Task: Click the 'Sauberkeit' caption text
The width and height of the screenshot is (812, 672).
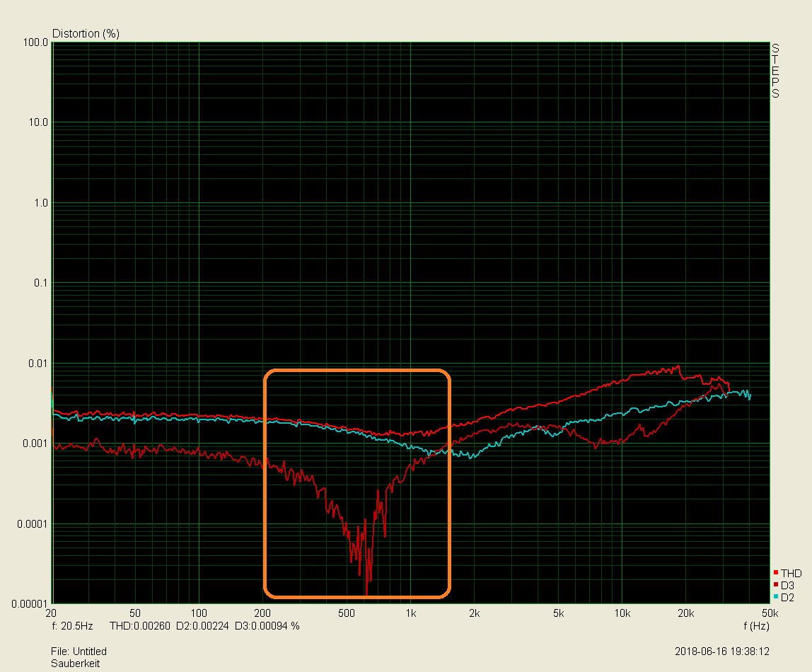Action: 75,664
